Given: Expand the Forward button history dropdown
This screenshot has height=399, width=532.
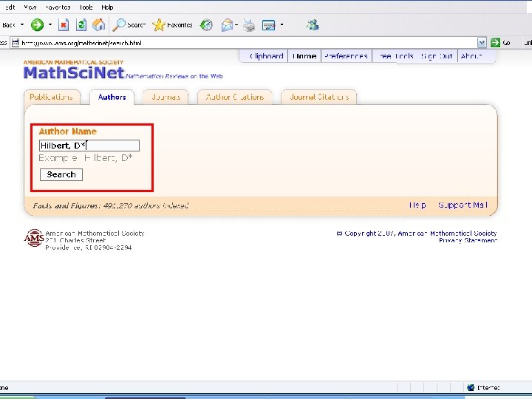Looking at the screenshot, I should pyautogui.click(x=50, y=25).
